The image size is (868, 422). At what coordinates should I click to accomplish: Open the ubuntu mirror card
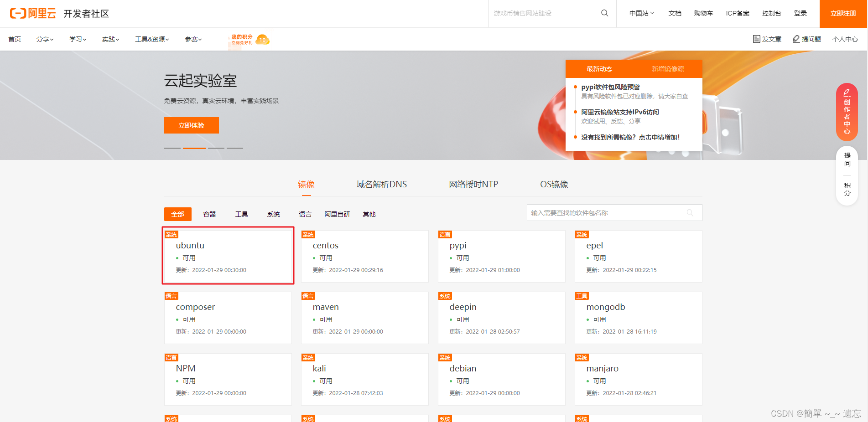pos(228,256)
